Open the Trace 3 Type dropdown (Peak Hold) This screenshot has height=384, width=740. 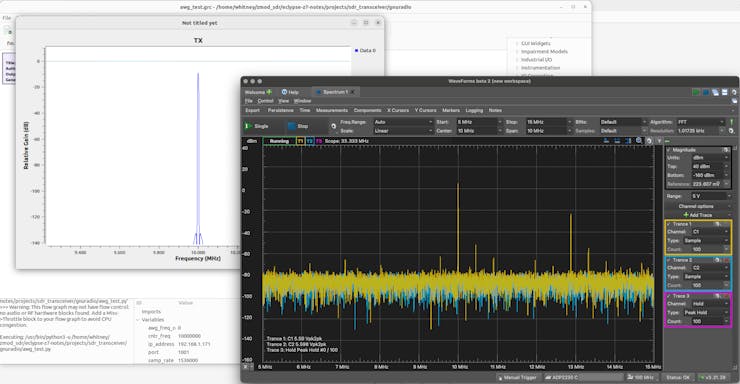click(x=706, y=312)
